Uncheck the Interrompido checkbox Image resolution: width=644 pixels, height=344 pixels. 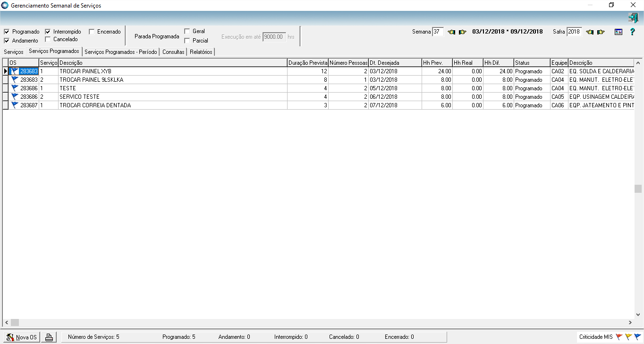(48, 32)
